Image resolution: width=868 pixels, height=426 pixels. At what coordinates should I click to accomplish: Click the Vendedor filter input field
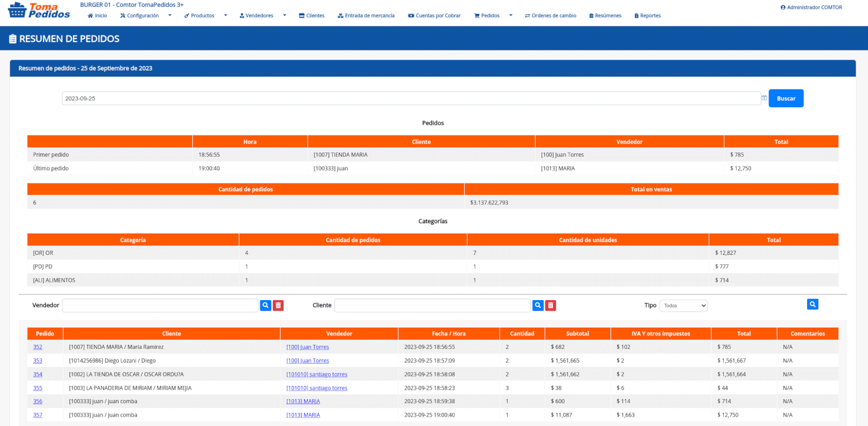[160, 305]
